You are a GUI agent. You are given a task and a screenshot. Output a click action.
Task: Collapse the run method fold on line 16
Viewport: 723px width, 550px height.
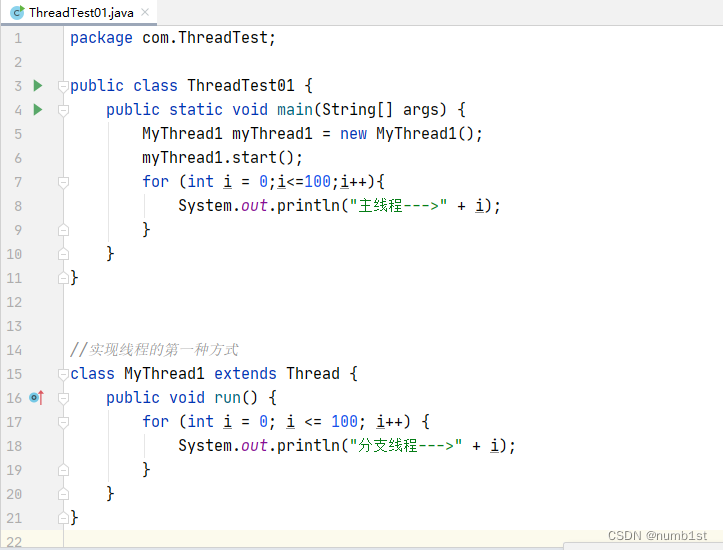63,398
